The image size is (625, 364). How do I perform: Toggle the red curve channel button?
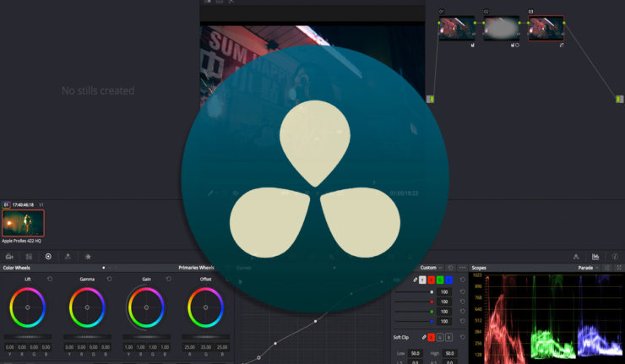432,280
